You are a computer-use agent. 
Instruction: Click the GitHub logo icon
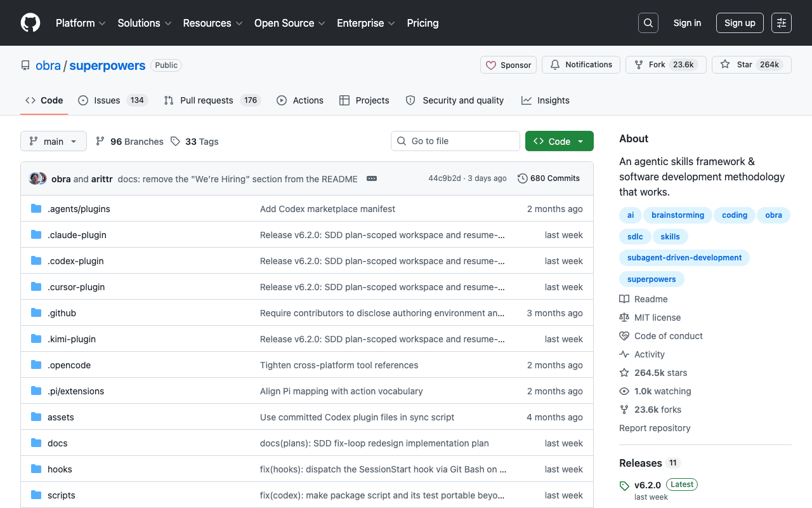pos(30,23)
